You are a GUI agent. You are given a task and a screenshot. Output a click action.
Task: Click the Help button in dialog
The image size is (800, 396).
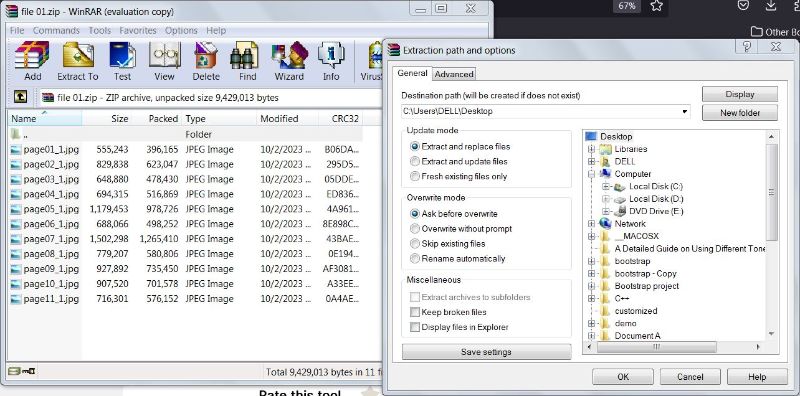tap(757, 377)
